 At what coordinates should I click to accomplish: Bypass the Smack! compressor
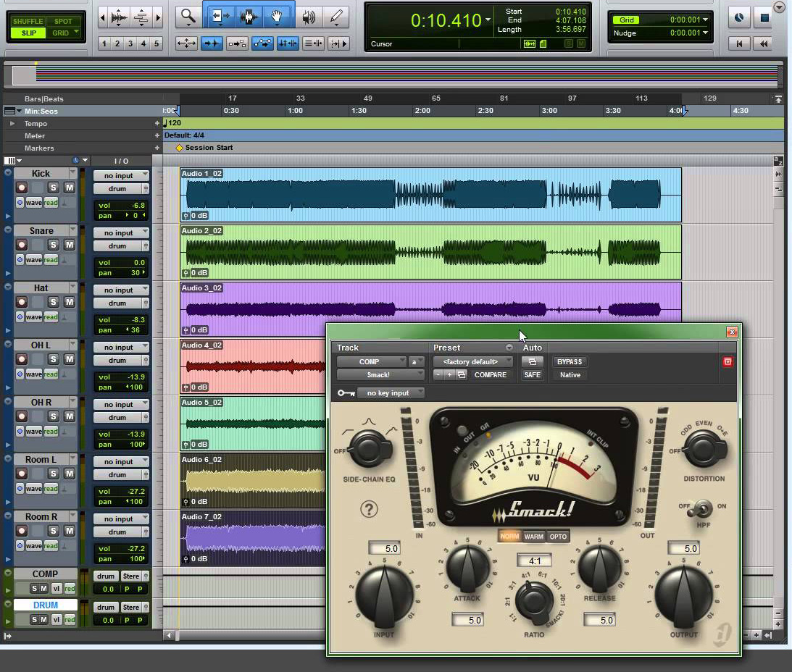[570, 361]
